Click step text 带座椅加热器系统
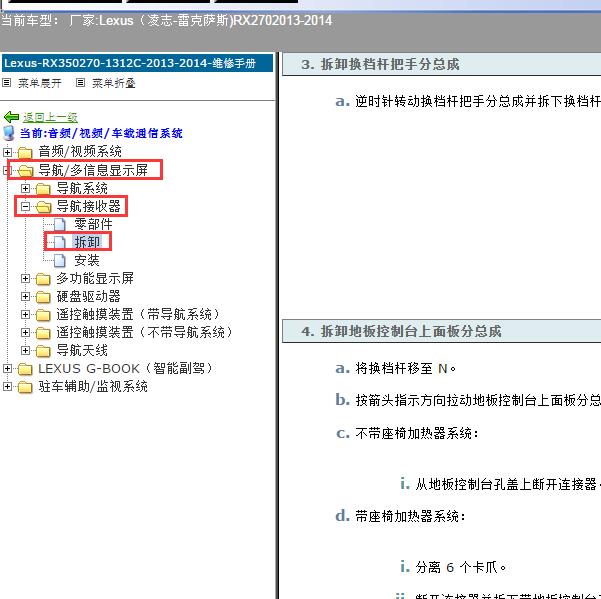The image size is (601, 599). tap(410, 516)
